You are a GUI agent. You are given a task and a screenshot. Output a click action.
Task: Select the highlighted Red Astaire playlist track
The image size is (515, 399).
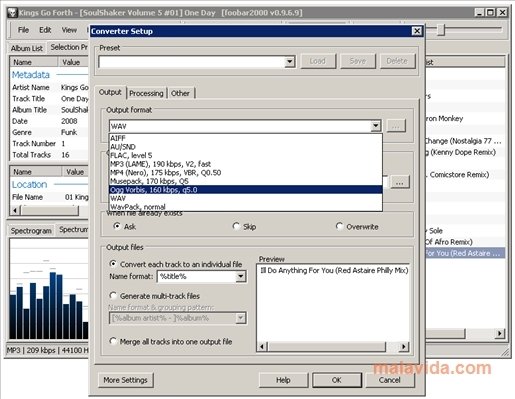(x=465, y=253)
